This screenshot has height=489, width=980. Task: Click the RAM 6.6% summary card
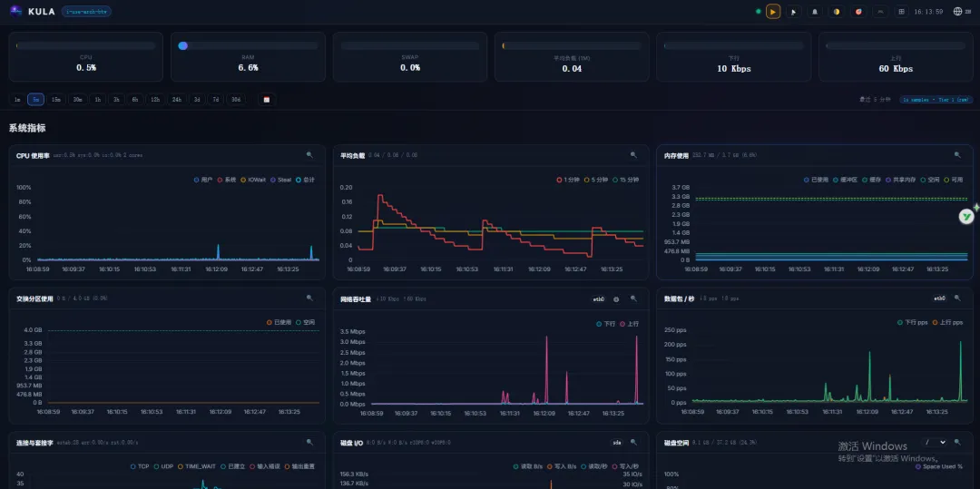[x=248, y=57]
